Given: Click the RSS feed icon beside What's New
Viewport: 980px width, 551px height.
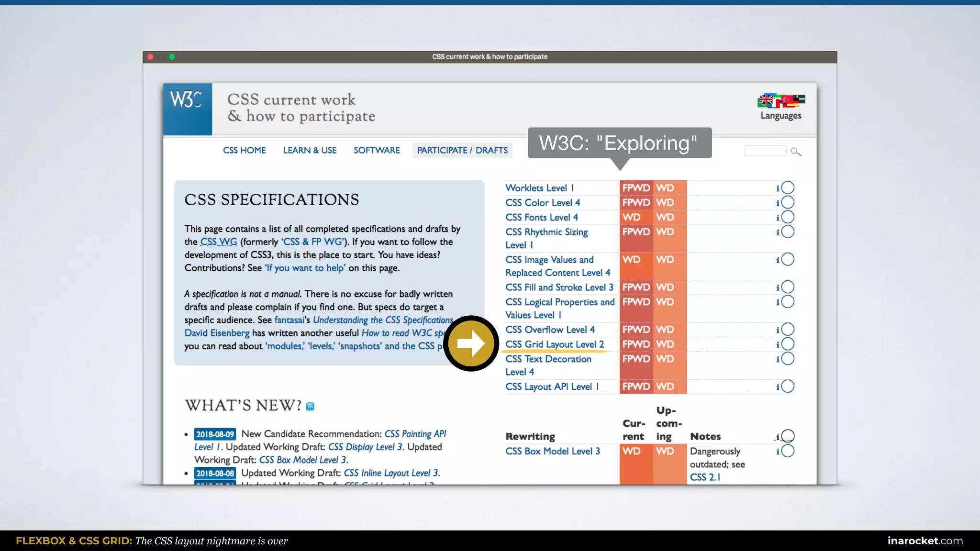Looking at the screenshot, I should tap(310, 407).
